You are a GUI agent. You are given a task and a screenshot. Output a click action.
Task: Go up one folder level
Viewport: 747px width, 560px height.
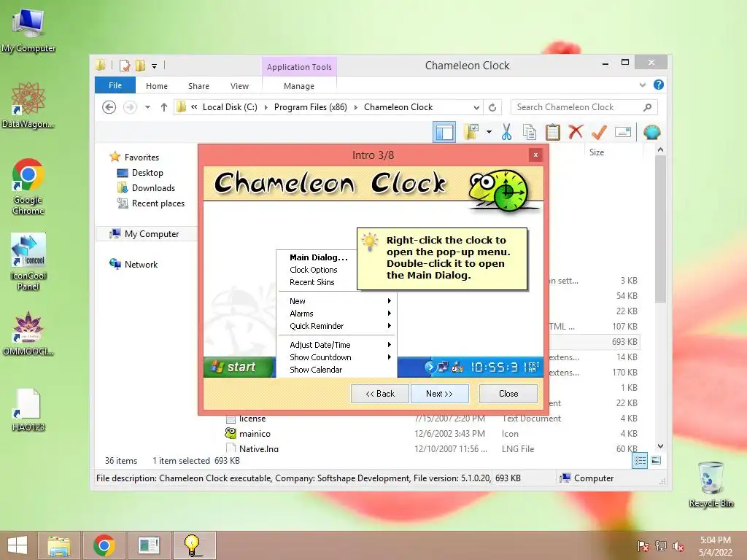(x=164, y=107)
